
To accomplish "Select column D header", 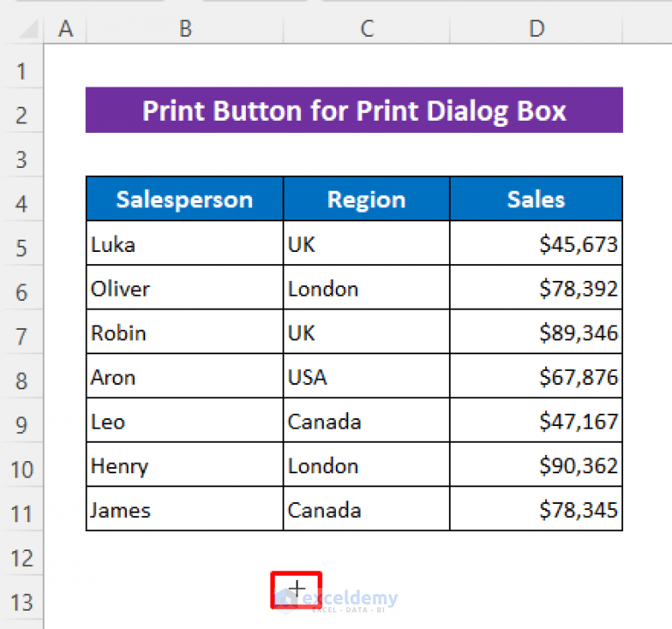I will [x=536, y=29].
